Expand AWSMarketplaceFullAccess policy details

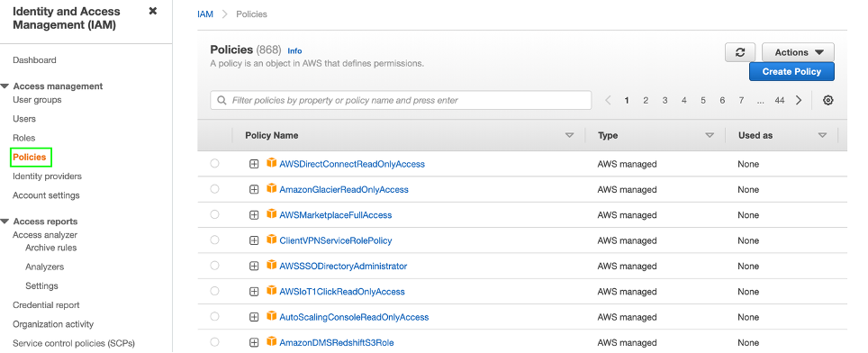[254, 215]
